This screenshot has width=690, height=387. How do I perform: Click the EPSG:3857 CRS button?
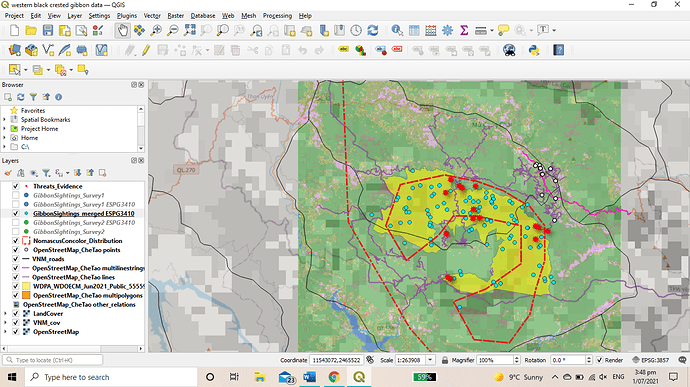[650, 360]
